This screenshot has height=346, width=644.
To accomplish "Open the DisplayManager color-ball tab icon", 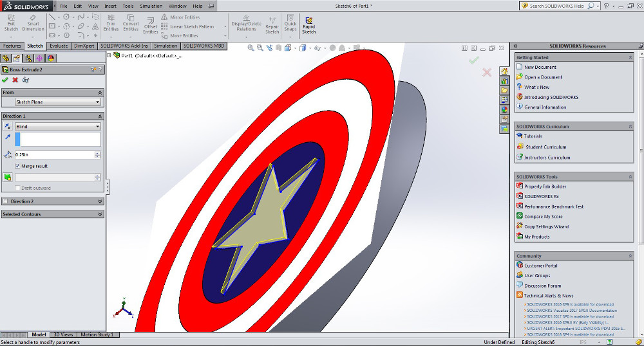I will coord(50,59).
